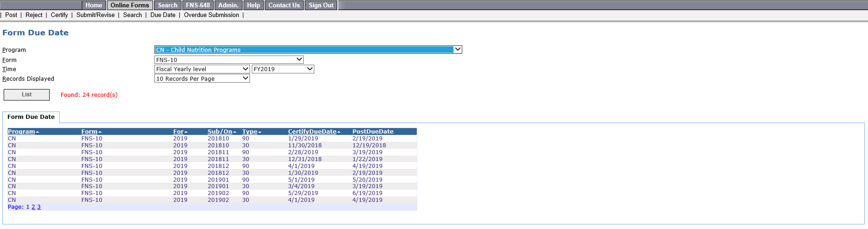This screenshot has height=229, width=868.
Task: Go to the Home menu
Action: tap(94, 5)
